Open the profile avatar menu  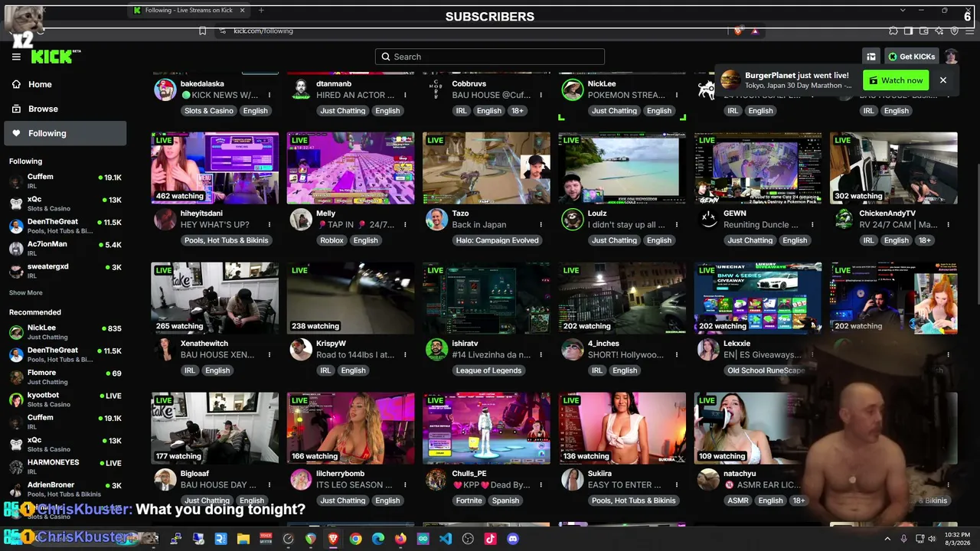pyautogui.click(x=951, y=57)
